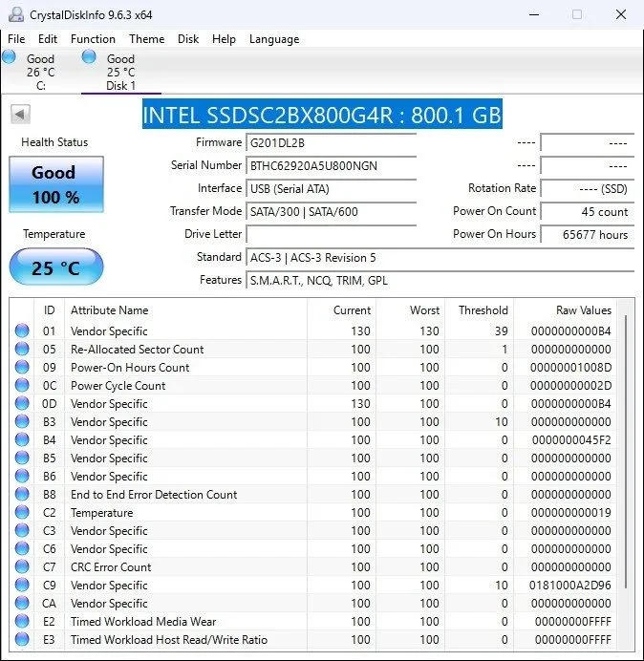This screenshot has width=644, height=661.
Task: Click the previous disk arrow button
Action: 20,114
